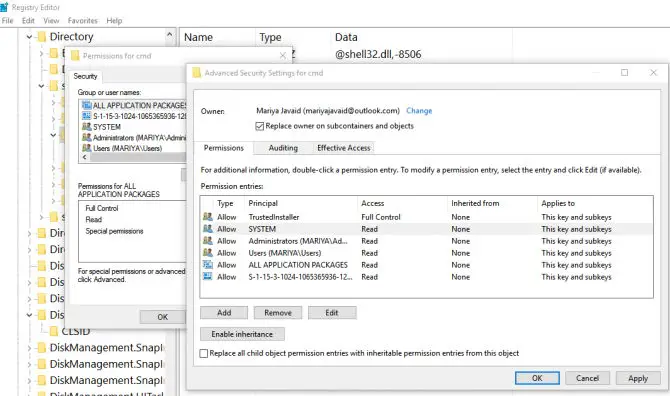Click the registry tree scroll-up arrow
670x396 pixels.
170,35
